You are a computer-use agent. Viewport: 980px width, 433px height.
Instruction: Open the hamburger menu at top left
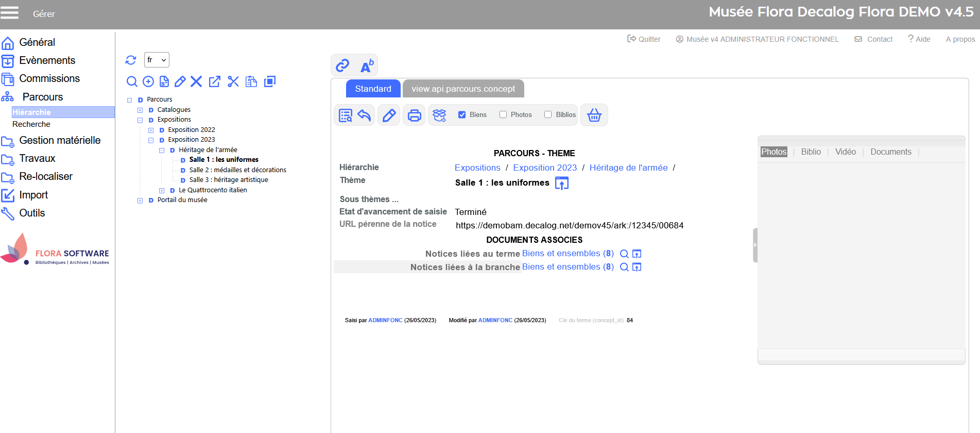pos(10,13)
